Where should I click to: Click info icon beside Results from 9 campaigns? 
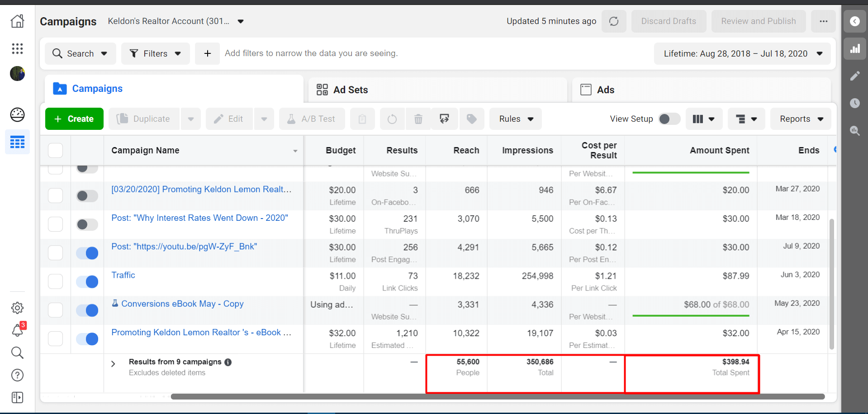pos(228,362)
